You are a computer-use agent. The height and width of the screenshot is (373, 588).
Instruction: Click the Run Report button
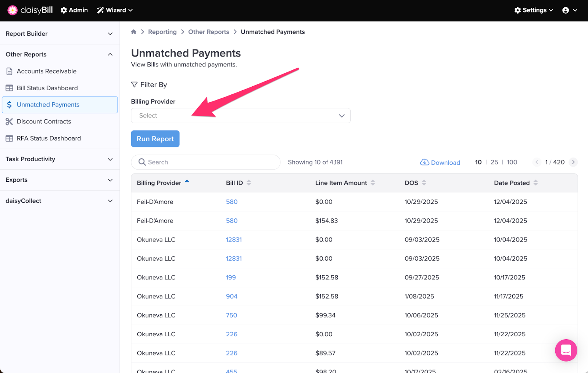(155, 139)
